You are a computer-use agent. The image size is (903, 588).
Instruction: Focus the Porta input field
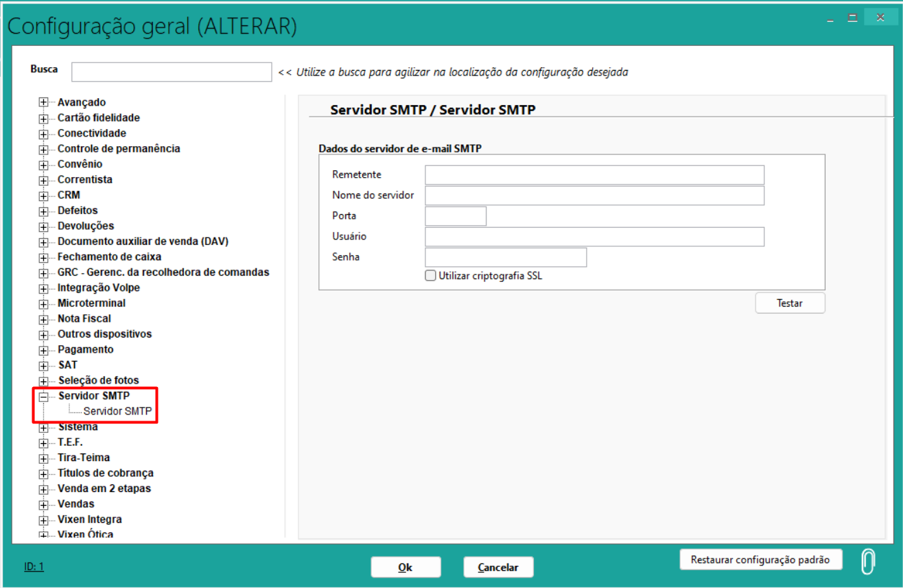[456, 216]
